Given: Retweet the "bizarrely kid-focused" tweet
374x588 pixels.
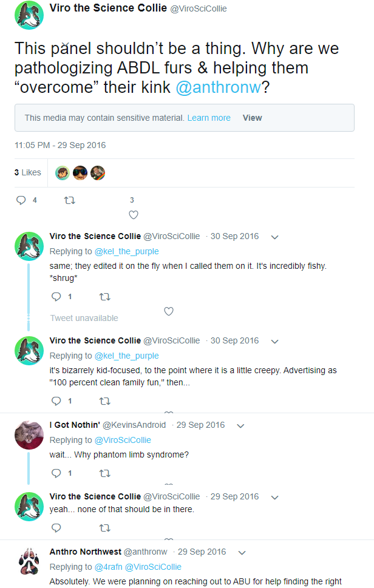Looking at the screenshot, I should (x=104, y=401).
